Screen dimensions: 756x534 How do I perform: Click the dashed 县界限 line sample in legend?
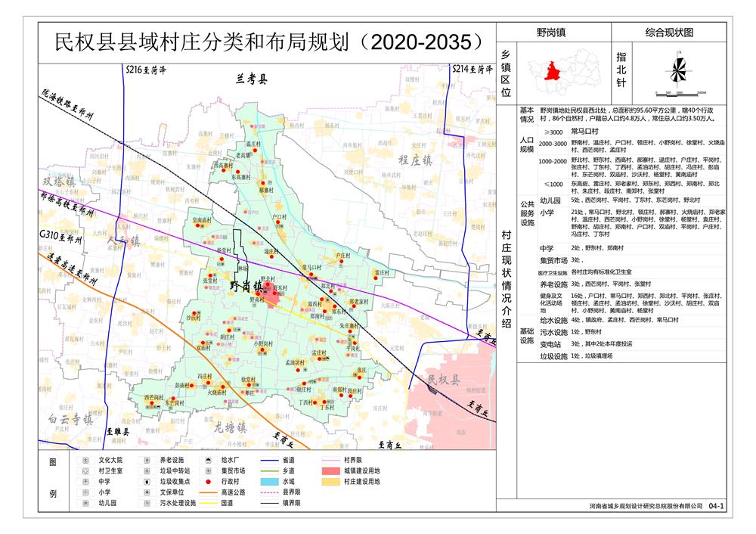270,492
